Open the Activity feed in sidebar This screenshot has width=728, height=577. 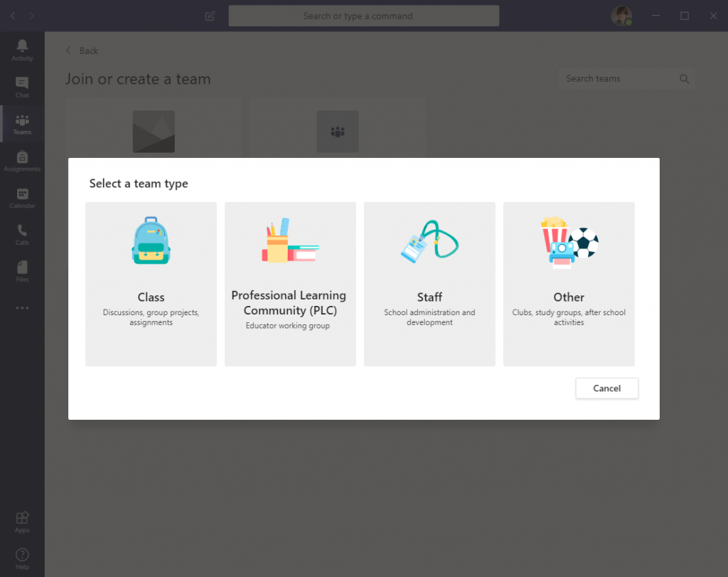22,51
